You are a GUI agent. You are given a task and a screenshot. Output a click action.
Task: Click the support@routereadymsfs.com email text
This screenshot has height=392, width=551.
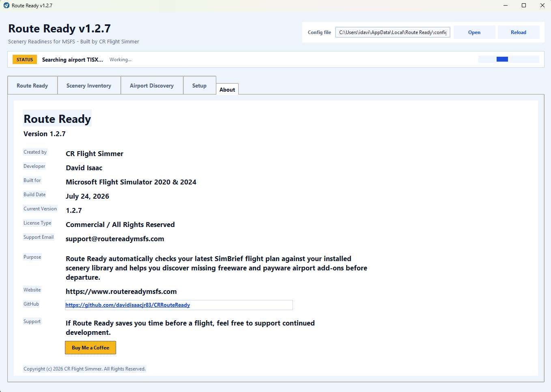point(115,239)
